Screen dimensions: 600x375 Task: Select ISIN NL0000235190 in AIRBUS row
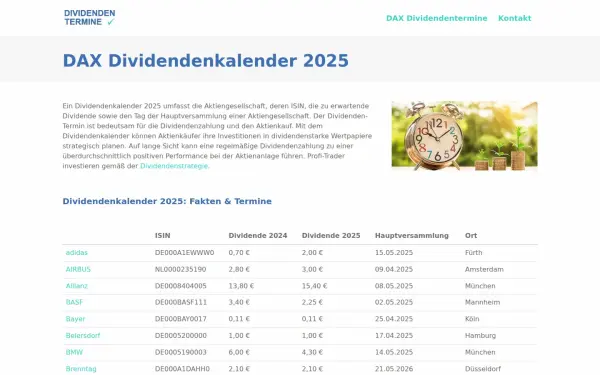point(180,269)
